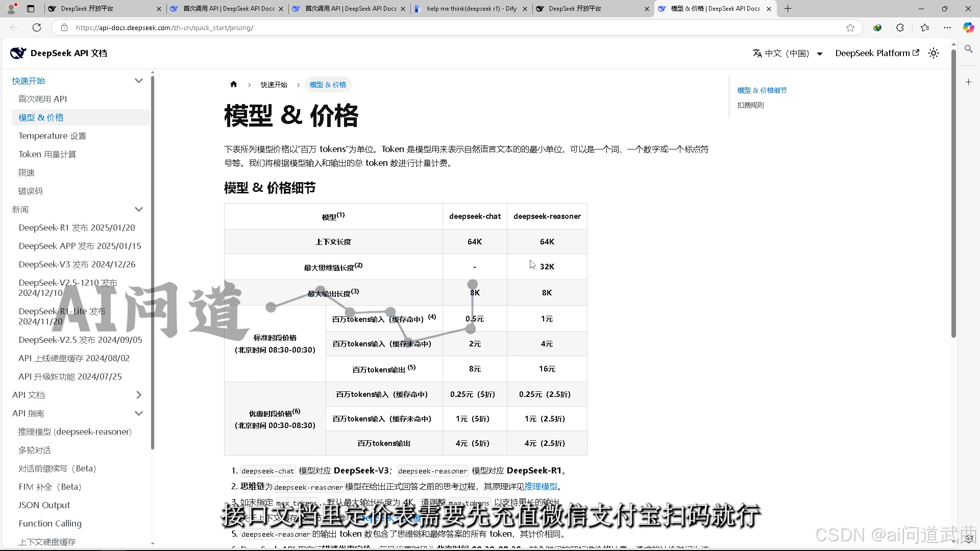Open split screen toggle next to sidebar
Image resolution: width=980 pixels, height=551 pixels.
click(x=969, y=82)
